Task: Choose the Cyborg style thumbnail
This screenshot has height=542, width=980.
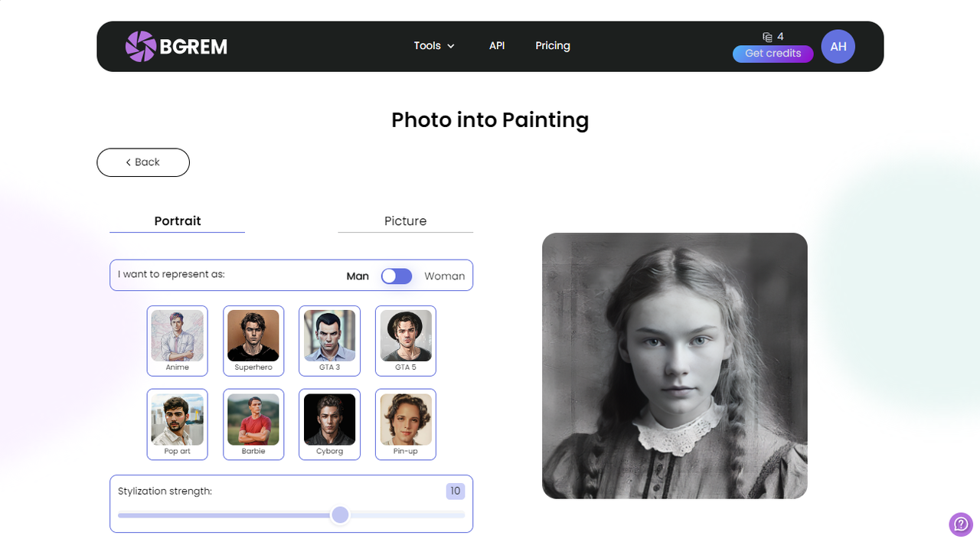Action: pyautogui.click(x=330, y=424)
